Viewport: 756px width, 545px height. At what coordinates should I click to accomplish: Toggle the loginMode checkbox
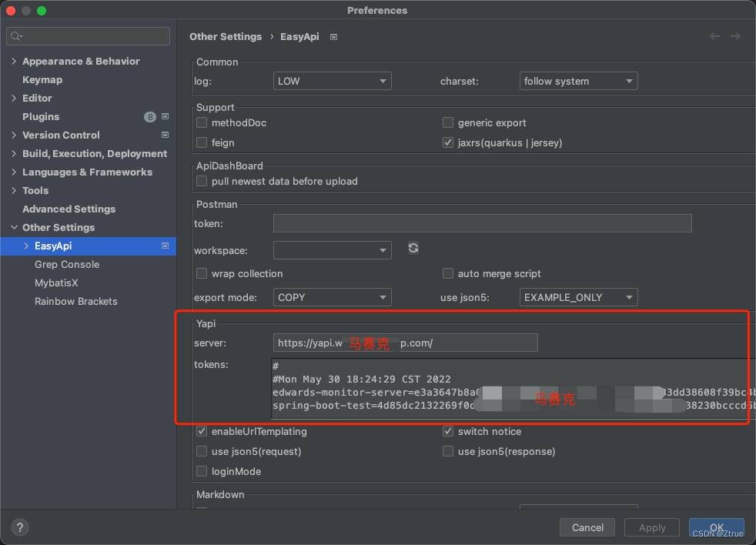[202, 471]
